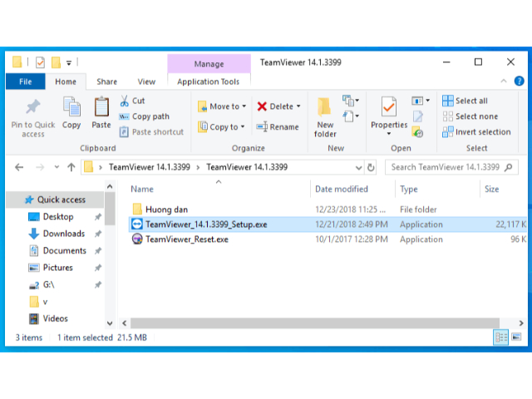Go back with the left arrow
This screenshot has height=399, width=532.
(x=19, y=167)
